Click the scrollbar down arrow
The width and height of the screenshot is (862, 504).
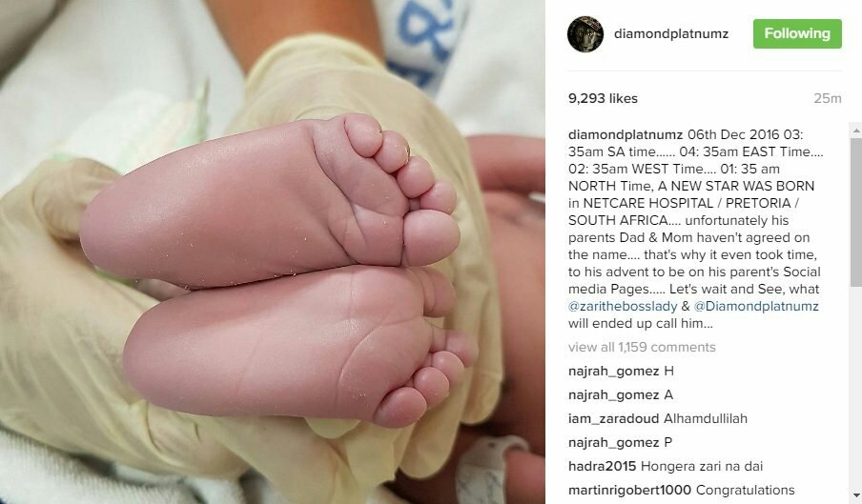point(856,496)
